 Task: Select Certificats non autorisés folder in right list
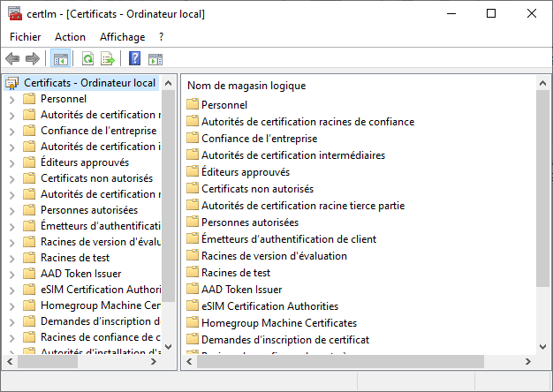click(x=257, y=189)
